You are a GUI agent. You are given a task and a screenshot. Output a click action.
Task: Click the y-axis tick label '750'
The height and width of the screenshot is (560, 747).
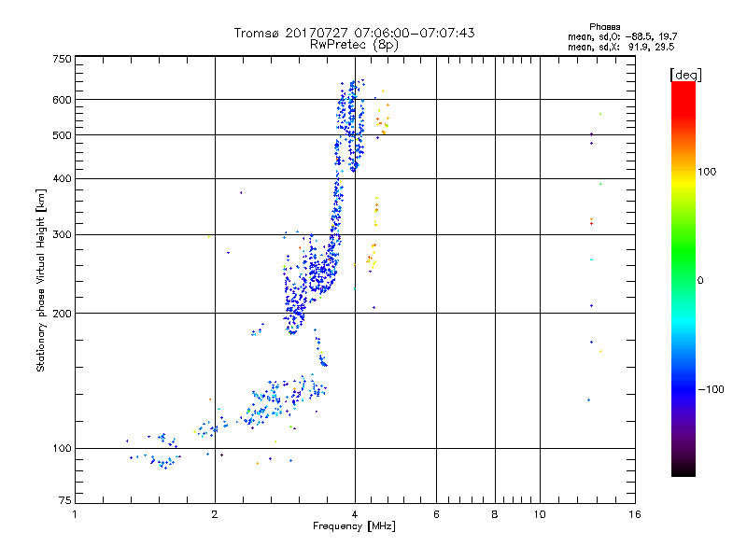click(62, 59)
